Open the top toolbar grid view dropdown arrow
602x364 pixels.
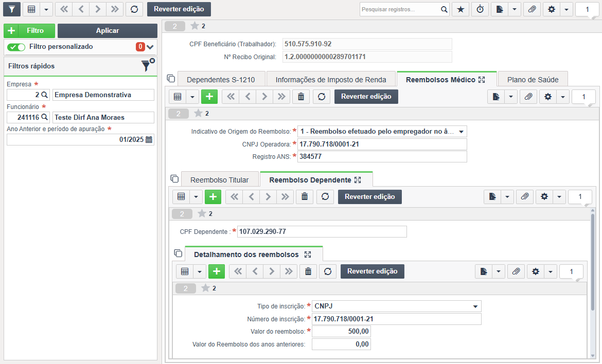coord(46,9)
